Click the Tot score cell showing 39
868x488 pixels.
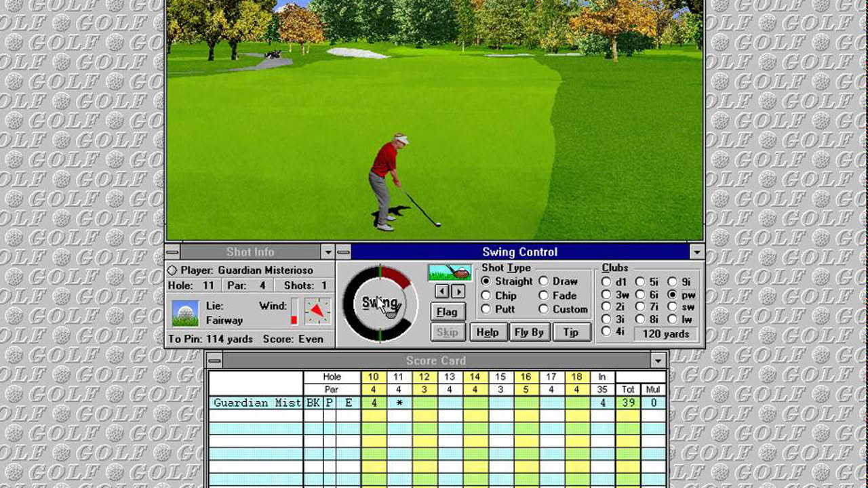(x=628, y=403)
